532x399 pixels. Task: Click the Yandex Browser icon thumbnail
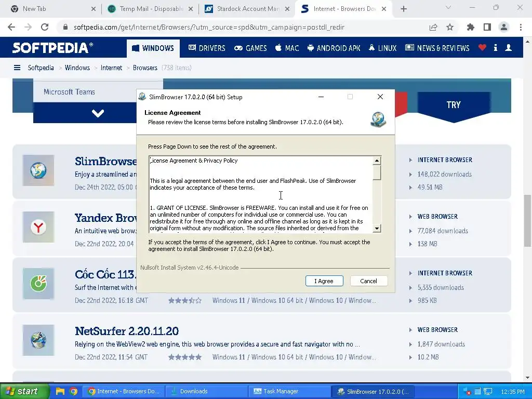click(x=38, y=227)
